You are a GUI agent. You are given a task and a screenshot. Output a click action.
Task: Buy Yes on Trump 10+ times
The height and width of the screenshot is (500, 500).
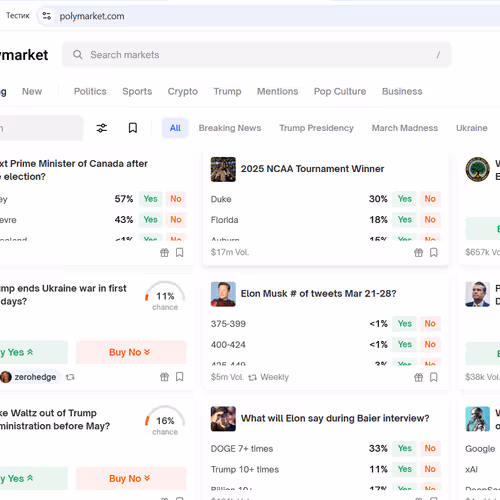(x=404, y=469)
